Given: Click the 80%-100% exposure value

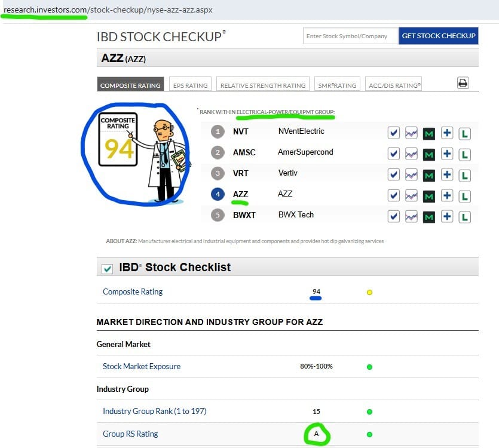Looking at the screenshot, I should tap(316, 366).
